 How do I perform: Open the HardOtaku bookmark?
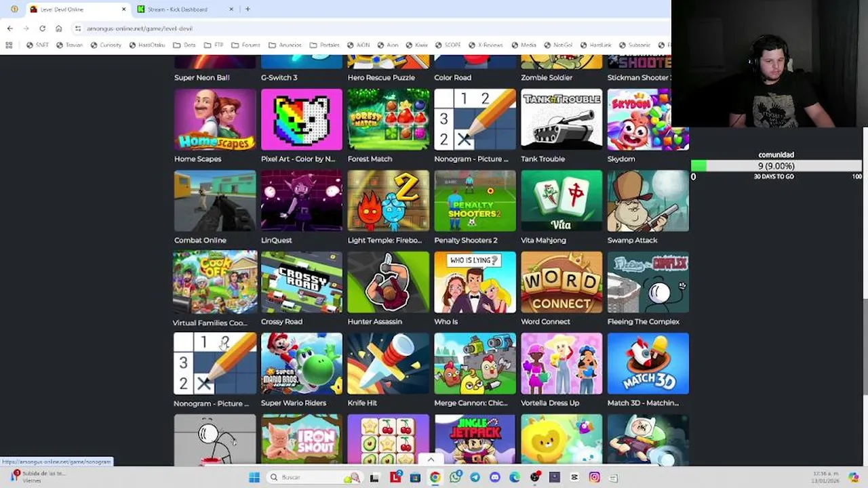point(146,45)
